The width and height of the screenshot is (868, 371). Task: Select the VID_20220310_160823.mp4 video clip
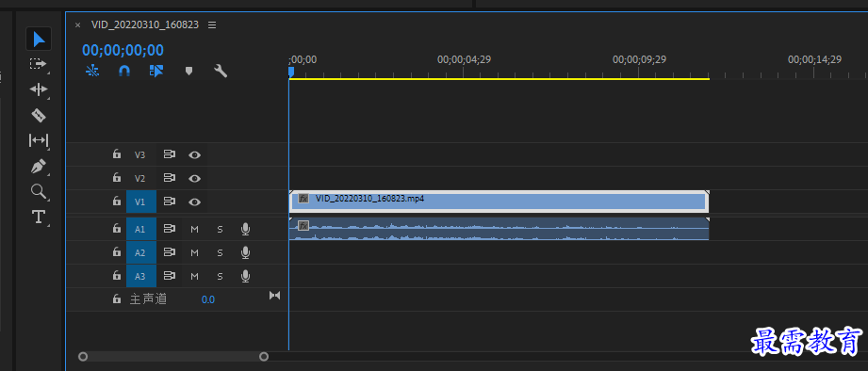499,202
